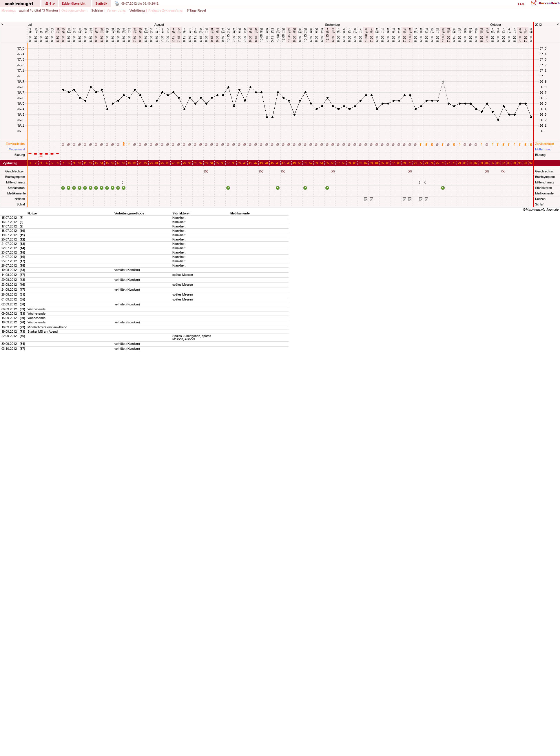Click the Geschlechtsv. marker on cycle day 56
This screenshot has width=560, height=756.
tap(333, 172)
